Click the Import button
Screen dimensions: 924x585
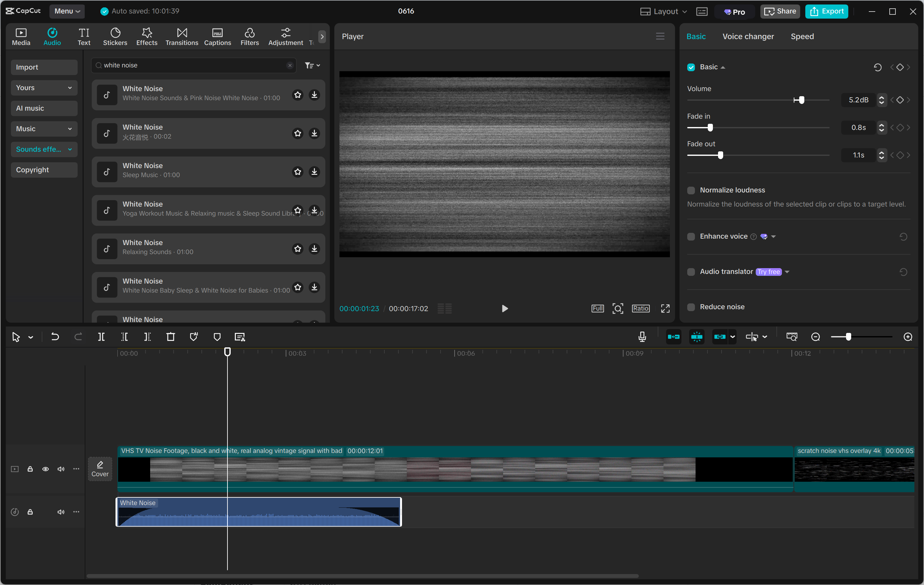[44, 67]
